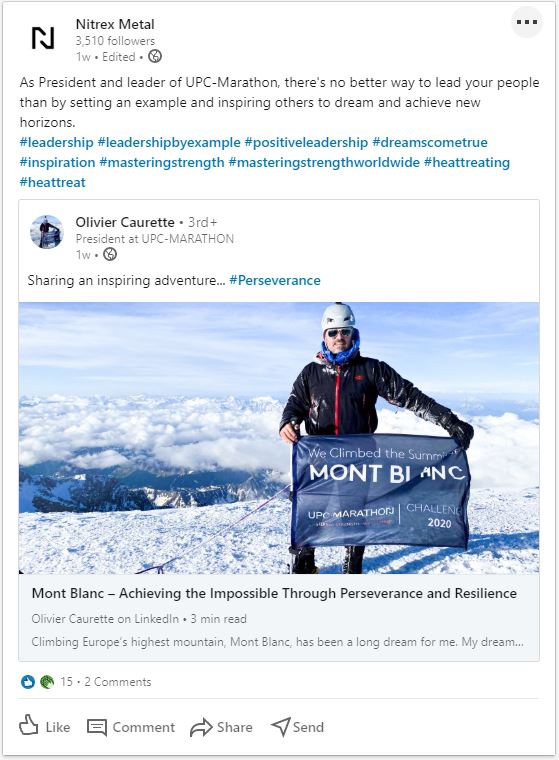
Task: Open the 2 Comments link
Action: point(118,682)
